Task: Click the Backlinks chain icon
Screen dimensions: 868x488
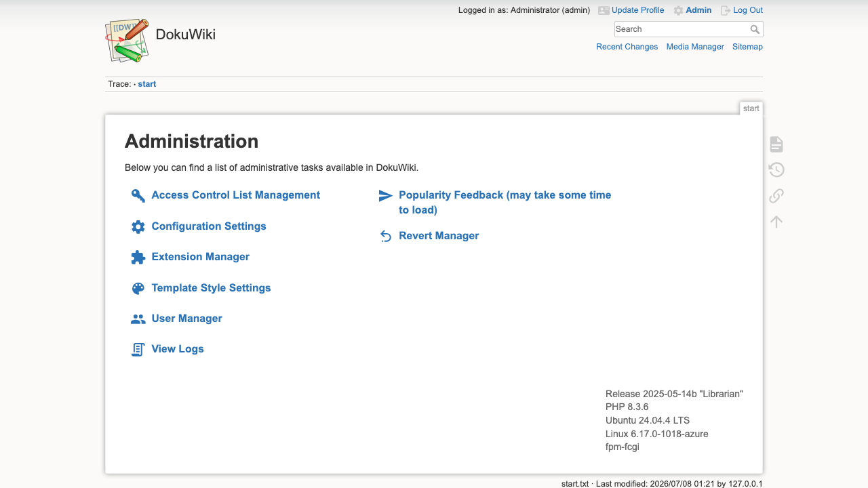Action: 776,196
